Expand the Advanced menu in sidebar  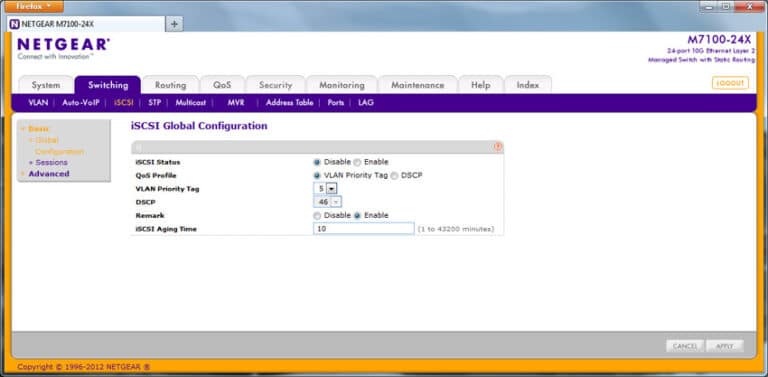pos(48,174)
